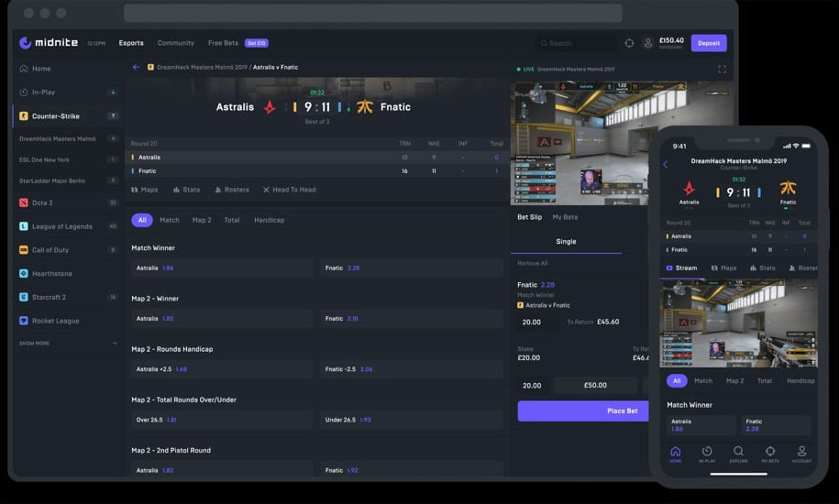Switch to the Rosters tab
Viewport: 839px width, 504px height.
pyautogui.click(x=232, y=190)
